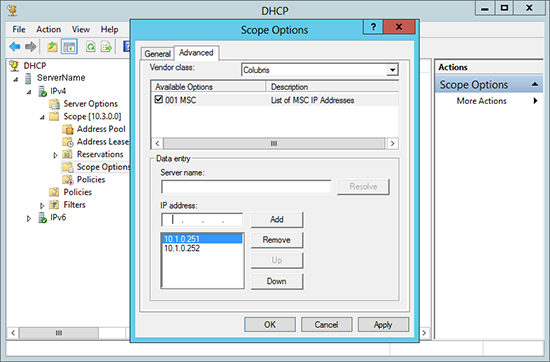The height and width of the screenshot is (362, 550).
Task: Click the Description column header
Action: pos(333,87)
